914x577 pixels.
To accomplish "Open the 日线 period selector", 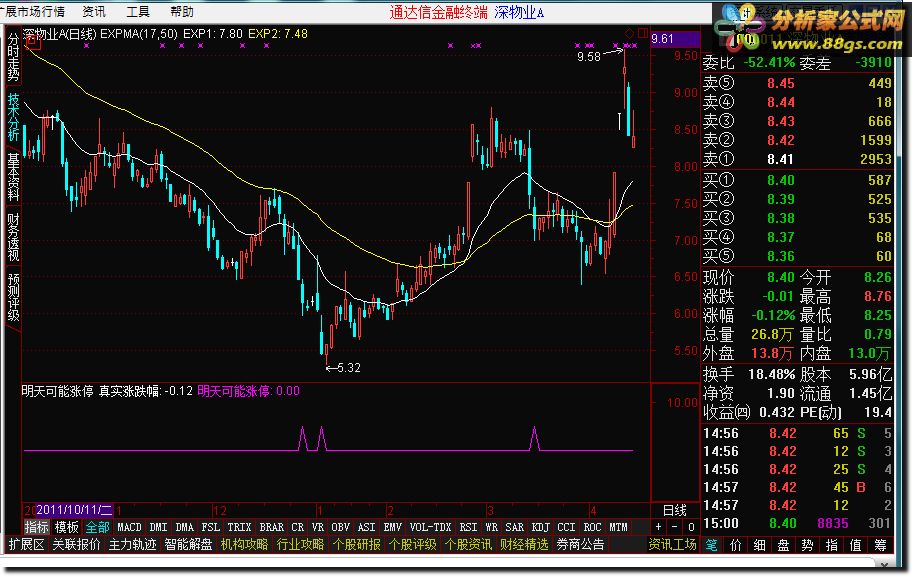I will pos(674,511).
